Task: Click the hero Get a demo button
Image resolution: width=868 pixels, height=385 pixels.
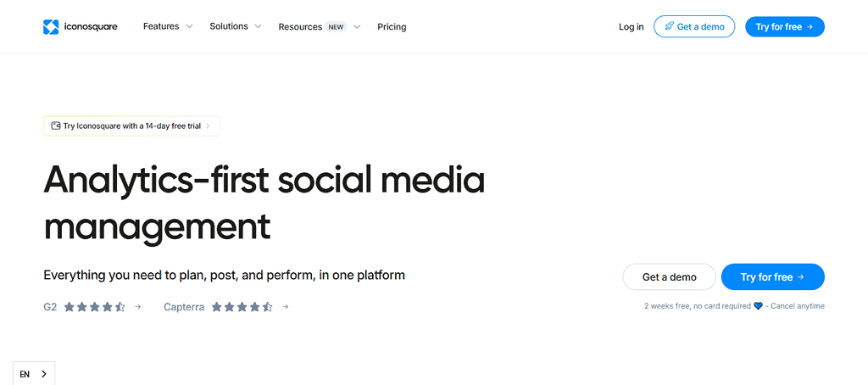Action: pos(669,277)
